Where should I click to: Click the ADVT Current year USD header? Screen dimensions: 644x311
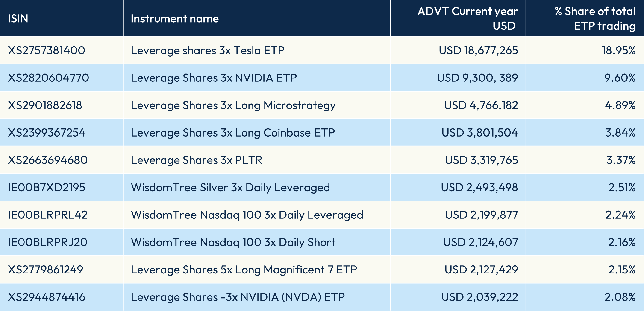point(468,18)
